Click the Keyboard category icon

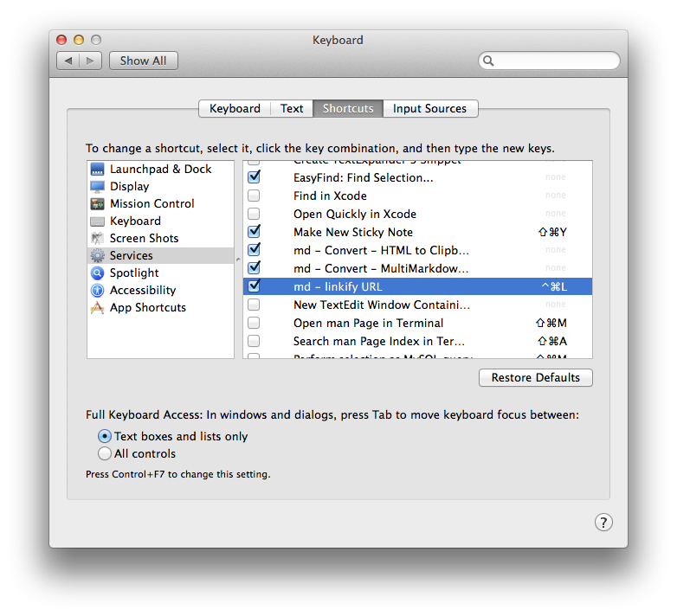98,221
